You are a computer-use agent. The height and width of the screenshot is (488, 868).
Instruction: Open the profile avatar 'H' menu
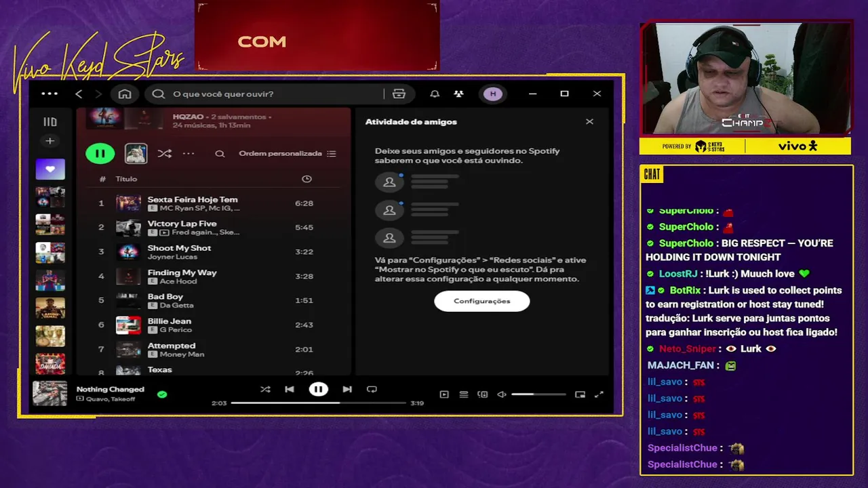(493, 94)
